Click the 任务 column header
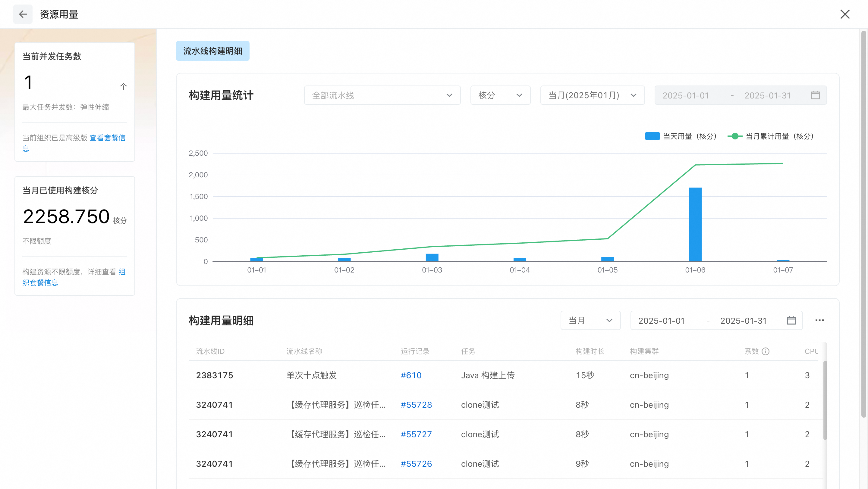The image size is (868, 489). coord(468,351)
